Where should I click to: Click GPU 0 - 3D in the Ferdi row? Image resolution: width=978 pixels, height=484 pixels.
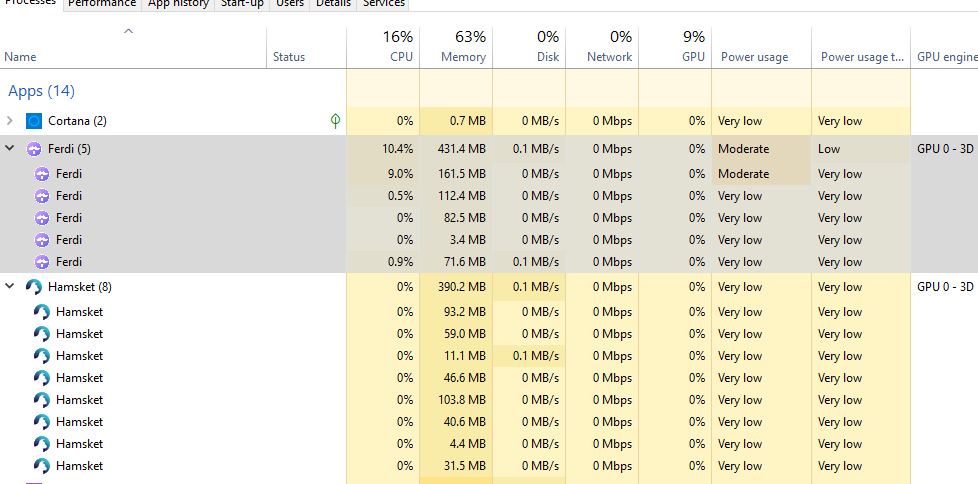pos(945,149)
